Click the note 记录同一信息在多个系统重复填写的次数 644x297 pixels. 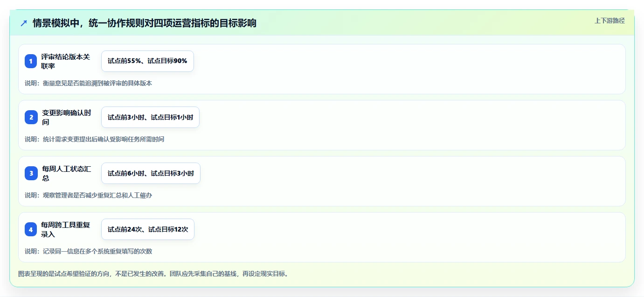pos(97,251)
